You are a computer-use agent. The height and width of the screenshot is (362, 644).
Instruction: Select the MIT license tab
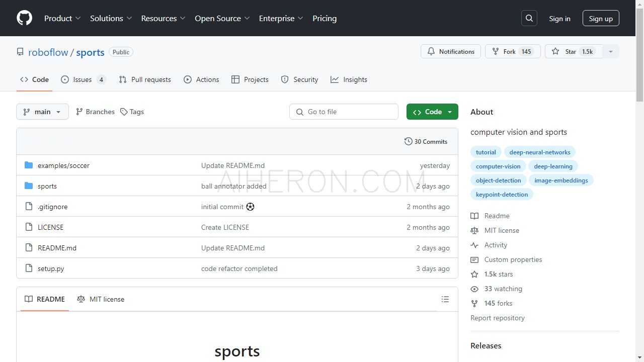pos(101,299)
